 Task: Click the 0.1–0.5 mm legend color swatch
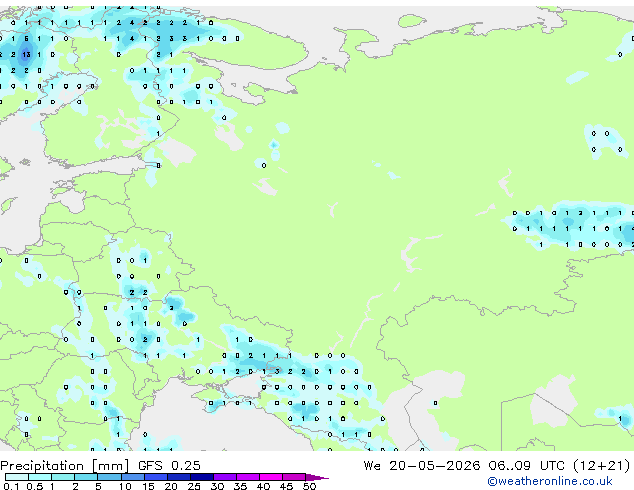(17, 477)
